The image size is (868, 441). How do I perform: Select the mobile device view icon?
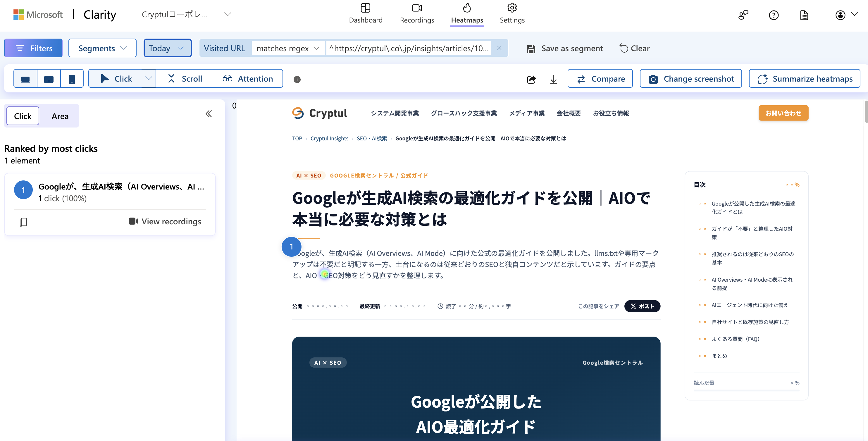tap(72, 79)
